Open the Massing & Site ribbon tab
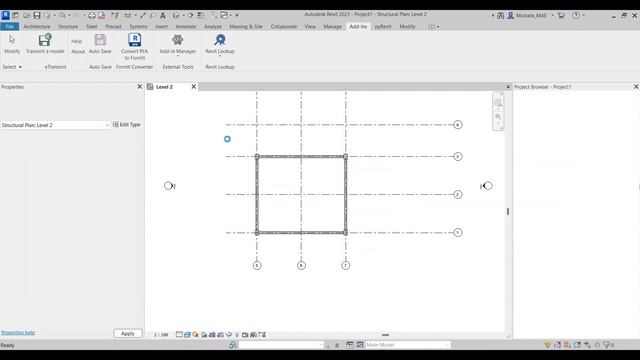The height and width of the screenshot is (360, 640). tap(246, 27)
